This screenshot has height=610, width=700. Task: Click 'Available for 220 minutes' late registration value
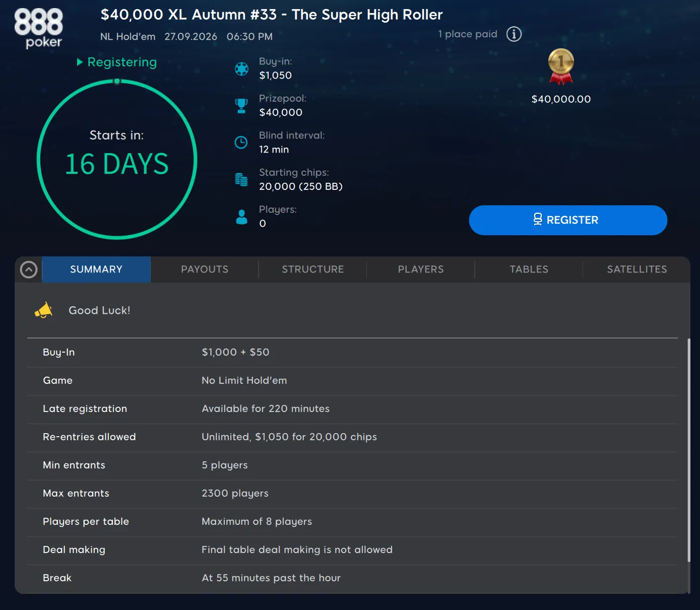266,409
